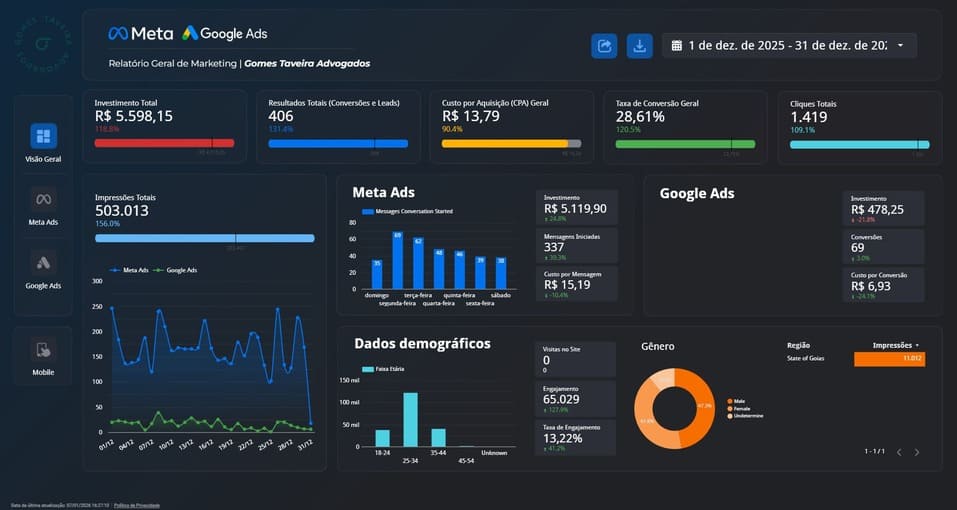Click the share report icon
Viewport: 957px width, 510px height.
[x=604, y=46]
